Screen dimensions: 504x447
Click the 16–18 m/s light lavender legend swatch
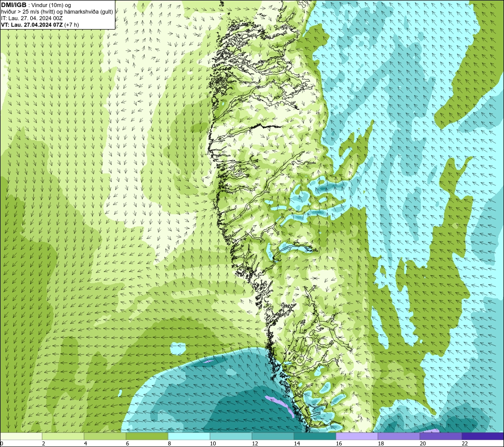click(357, 436)
